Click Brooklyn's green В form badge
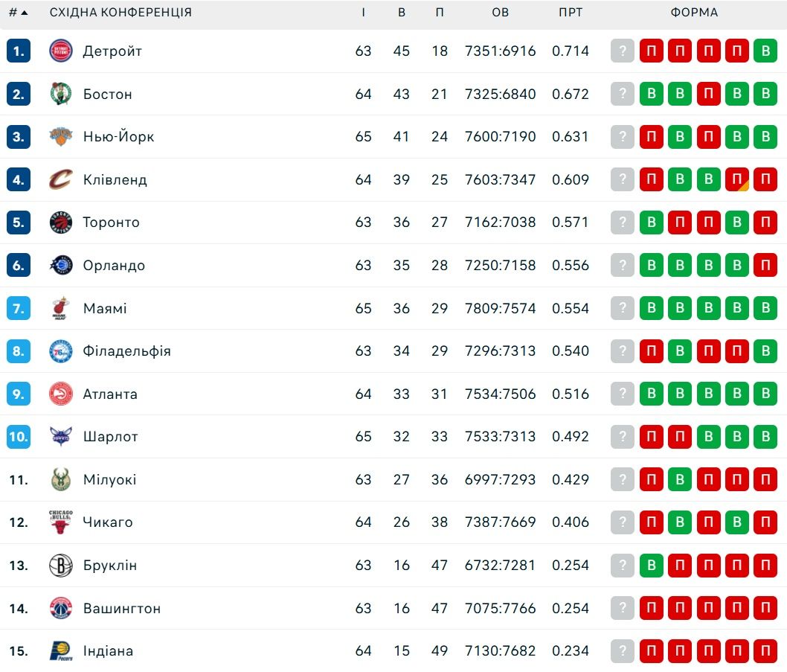Viewport: 787px width, 672px height. (x=652, y=566)
